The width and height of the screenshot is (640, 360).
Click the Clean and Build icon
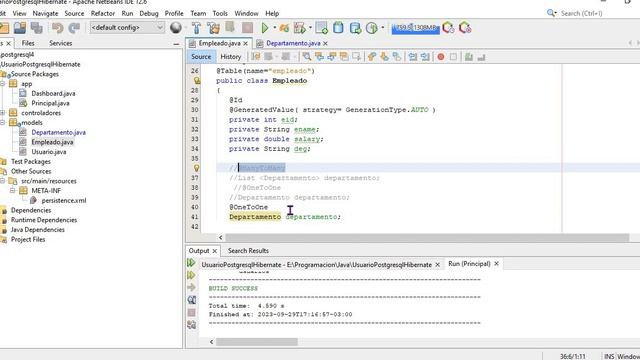[213, 28]
